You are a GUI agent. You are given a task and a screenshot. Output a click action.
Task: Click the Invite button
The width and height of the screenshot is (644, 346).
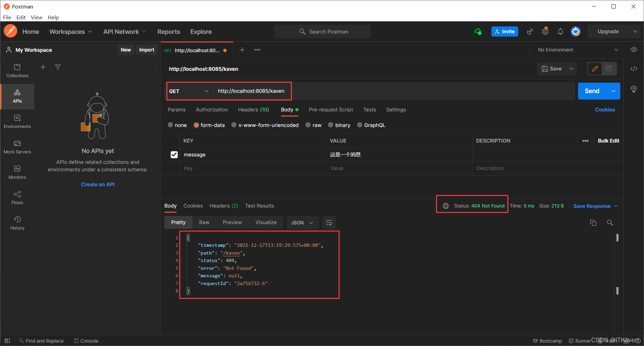click(x=505, y=31)
